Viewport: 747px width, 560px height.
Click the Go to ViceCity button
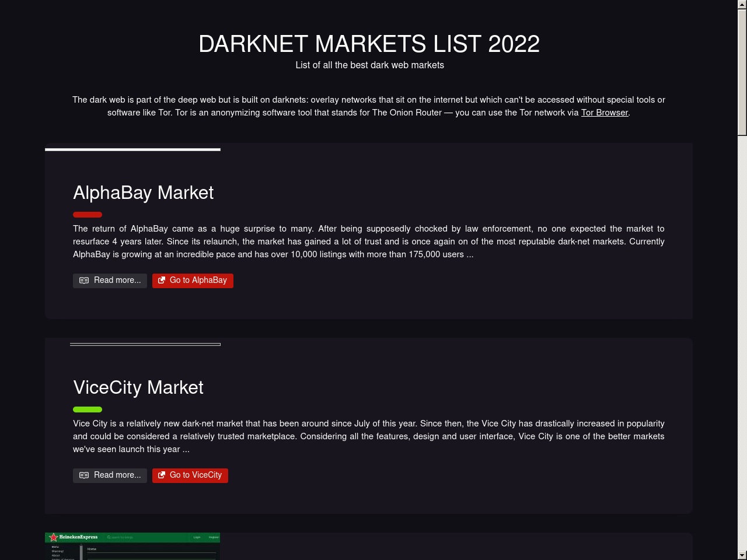(x=190, y=475)
